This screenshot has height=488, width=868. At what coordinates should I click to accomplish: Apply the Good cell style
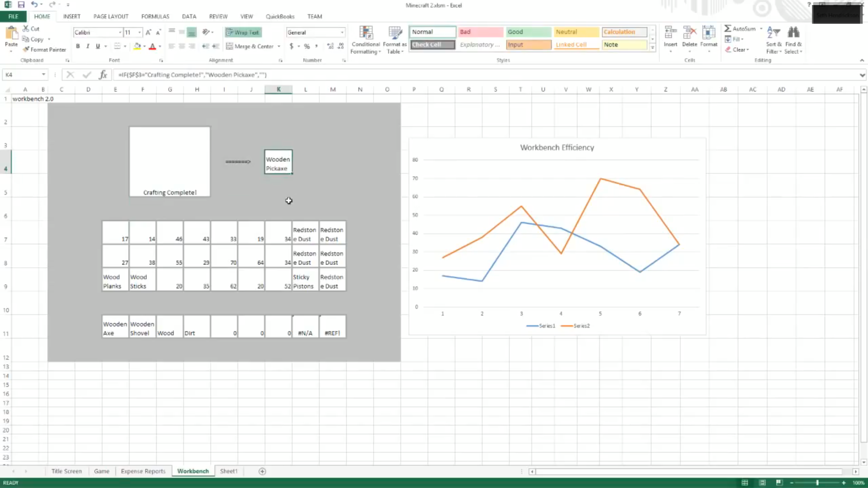point(528,32)
